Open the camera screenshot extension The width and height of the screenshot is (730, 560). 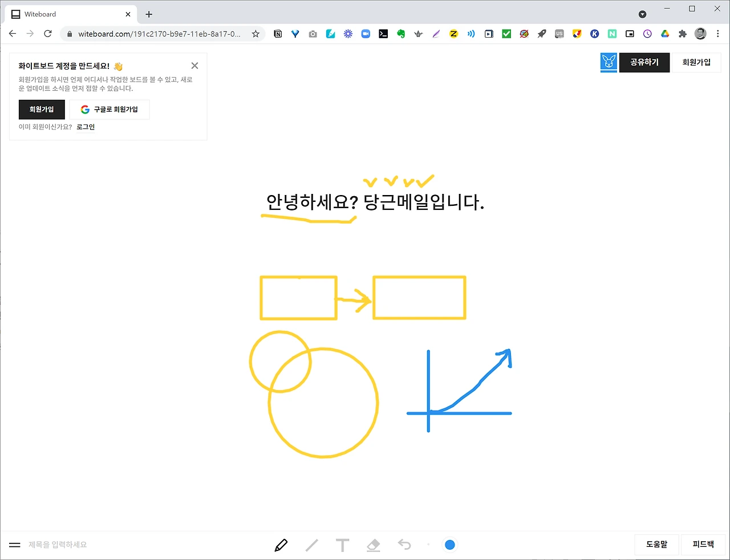coord(313,34)
